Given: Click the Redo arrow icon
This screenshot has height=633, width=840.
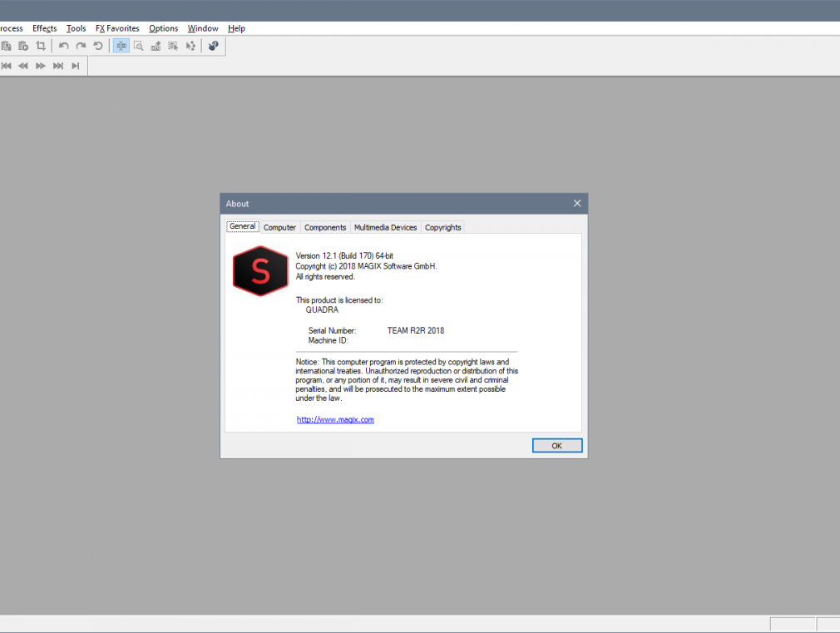Looking at the screenshot, I should click(x=81, y=46).
